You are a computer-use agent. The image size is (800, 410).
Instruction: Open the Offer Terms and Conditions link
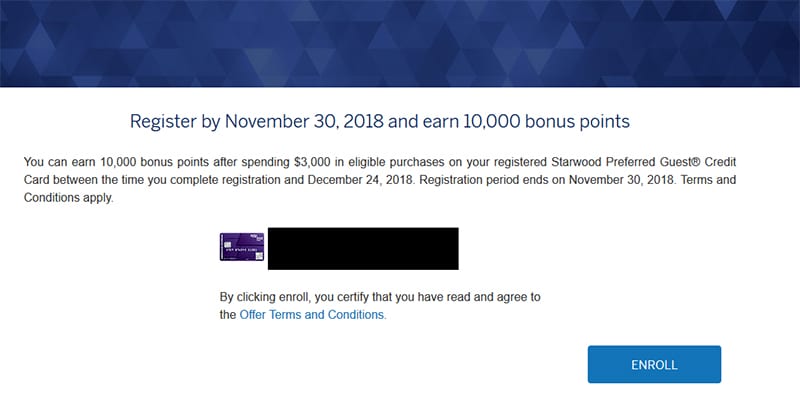point(313,315)
